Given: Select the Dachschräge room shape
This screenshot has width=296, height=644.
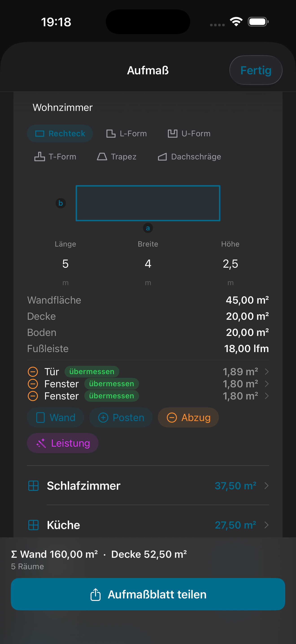Looking at the screenshot, I should pos(189,157).
